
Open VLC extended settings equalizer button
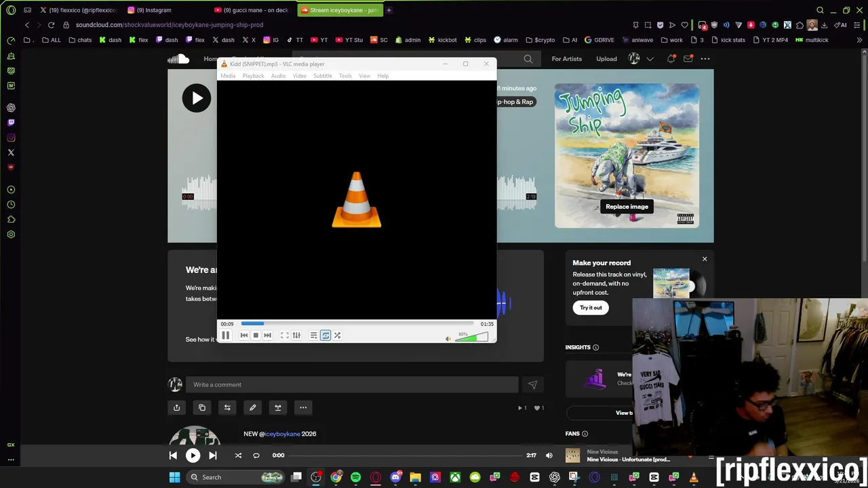click(x=296, y=335)
